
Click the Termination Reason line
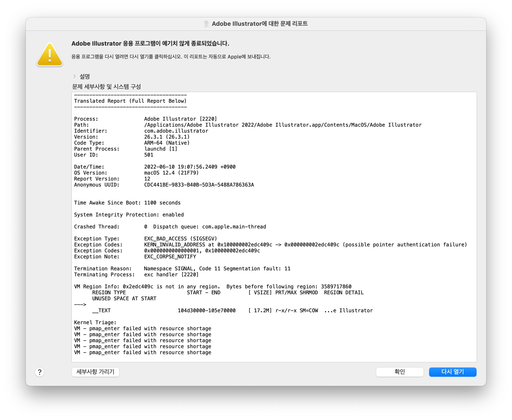(x=182, y=268)
